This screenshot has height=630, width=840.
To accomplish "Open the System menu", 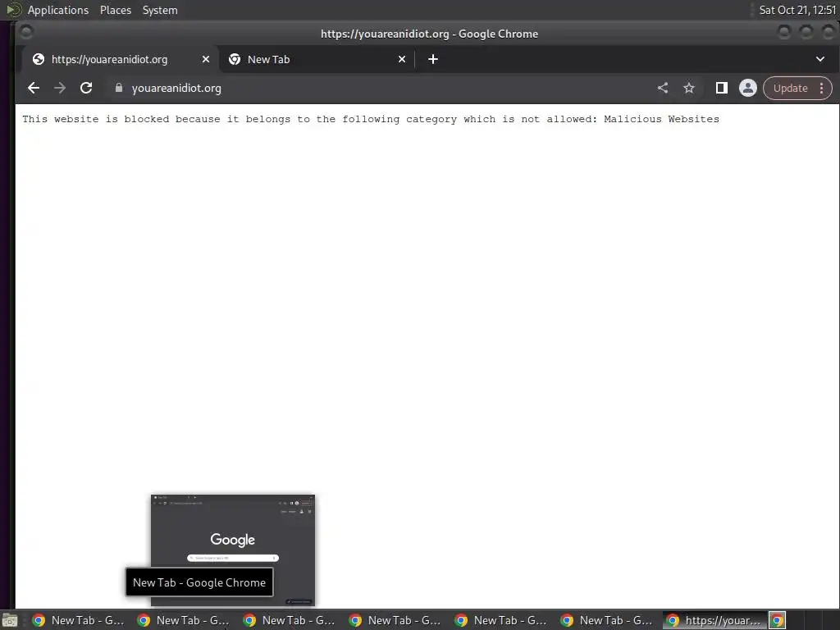I will [x=160, y=10].
